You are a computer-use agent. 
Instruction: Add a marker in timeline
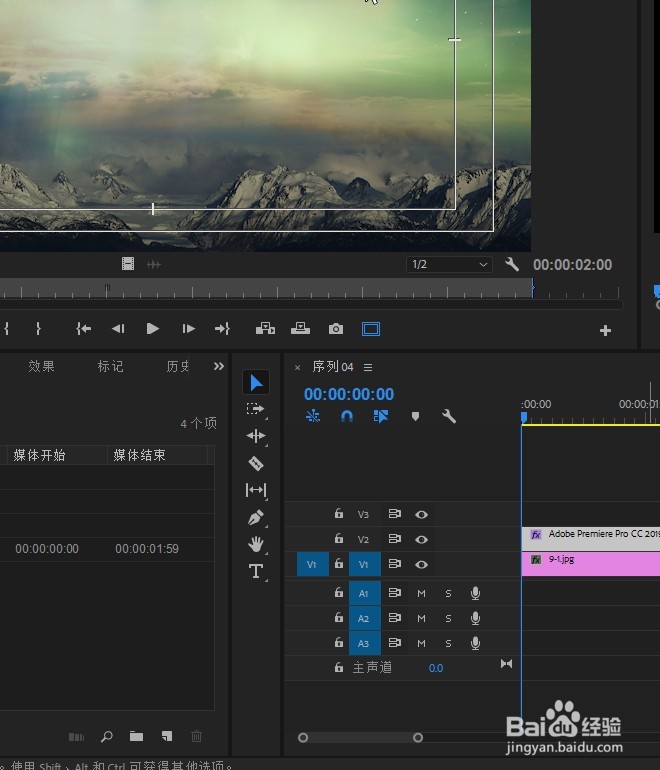click(x=415, y=416)
